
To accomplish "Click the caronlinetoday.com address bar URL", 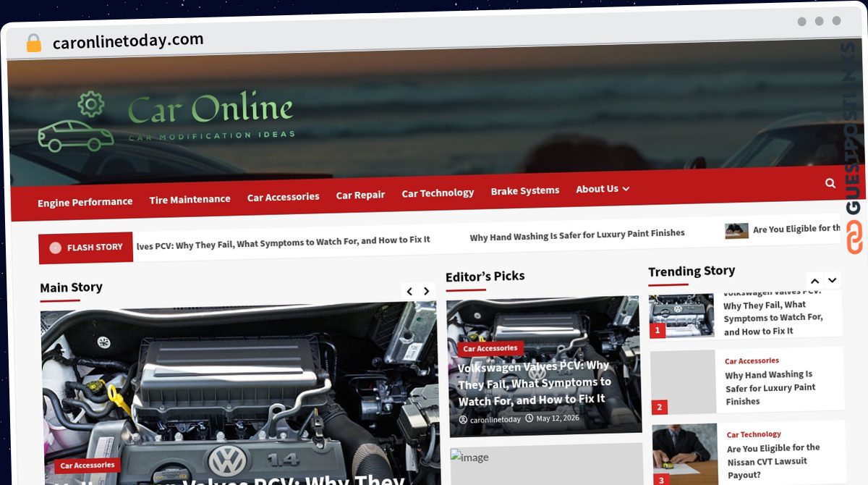I will (x=128, y=41).
